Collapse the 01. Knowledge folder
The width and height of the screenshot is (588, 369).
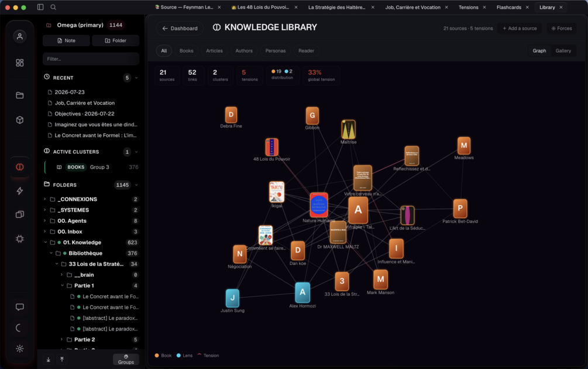click(x=46, y=242)
